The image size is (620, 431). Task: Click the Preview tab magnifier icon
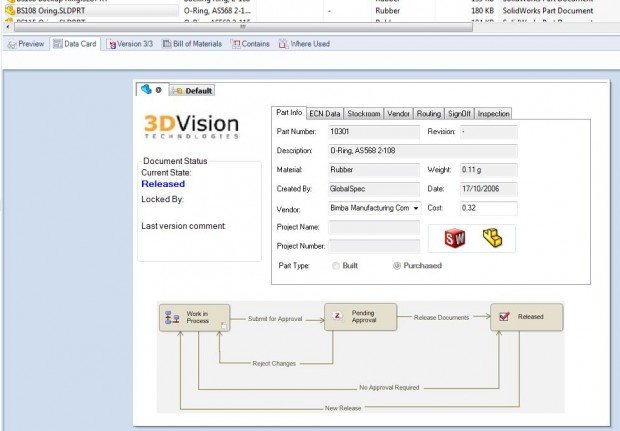[x=12, y=44]
